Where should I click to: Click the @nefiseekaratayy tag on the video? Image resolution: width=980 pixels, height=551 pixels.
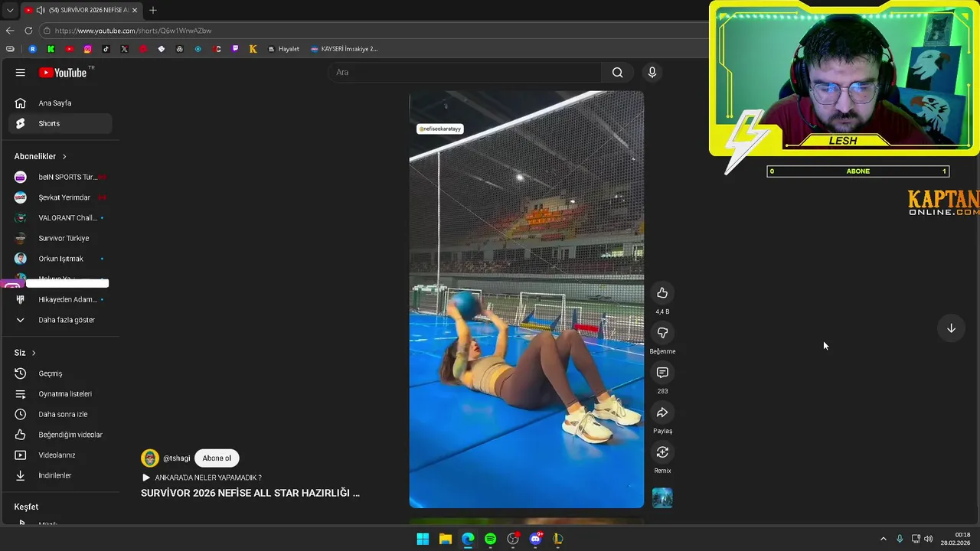[x=440, y=129]
